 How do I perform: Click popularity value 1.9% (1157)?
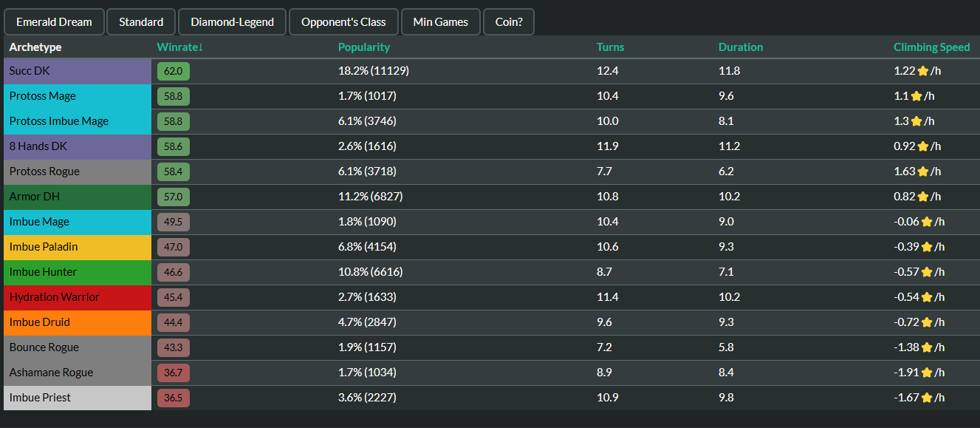pyautogui.click(x=368, y=347)
